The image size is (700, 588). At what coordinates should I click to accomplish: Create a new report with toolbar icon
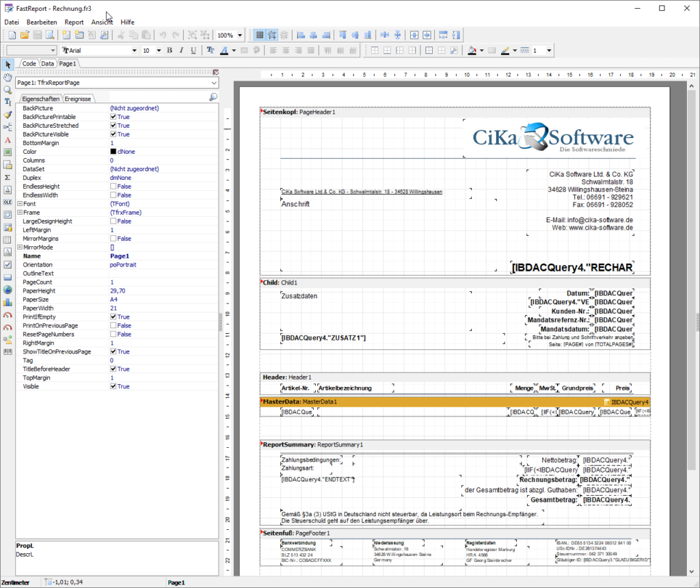click(12, 35)
